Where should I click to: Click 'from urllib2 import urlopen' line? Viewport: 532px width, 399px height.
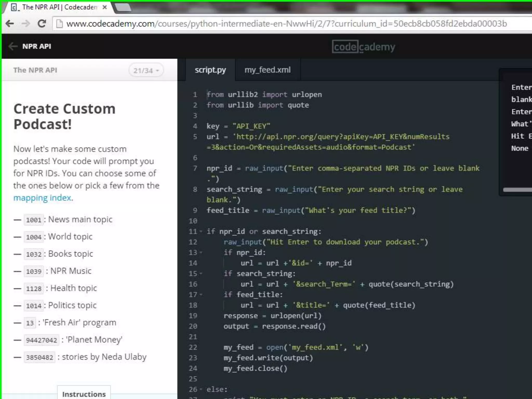pyautogui.click(x=264, y=95)
